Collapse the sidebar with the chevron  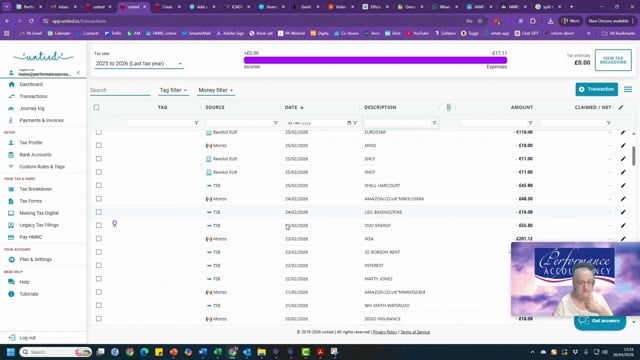(78, 73)
